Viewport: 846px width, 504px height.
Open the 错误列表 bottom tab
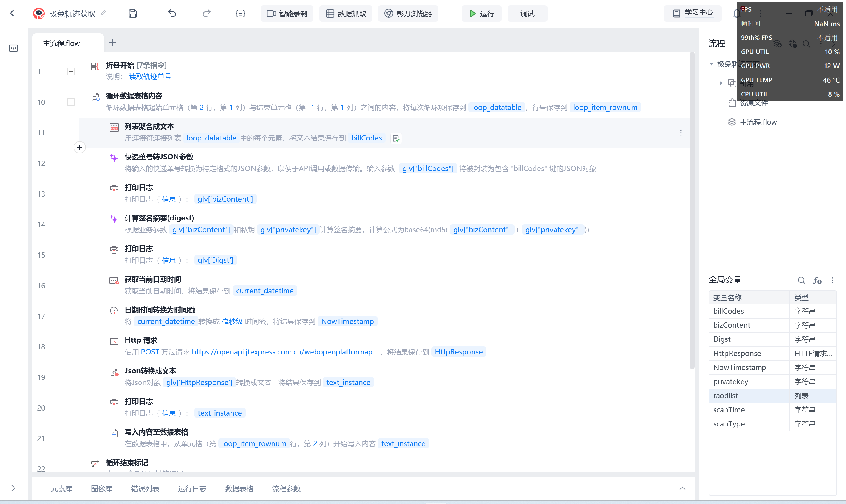click(x=145, y=488)
